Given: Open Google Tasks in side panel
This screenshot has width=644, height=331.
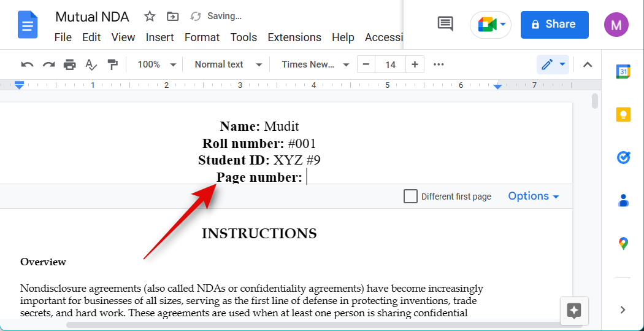Looking at the screenshot, I should tap(623, 158).
